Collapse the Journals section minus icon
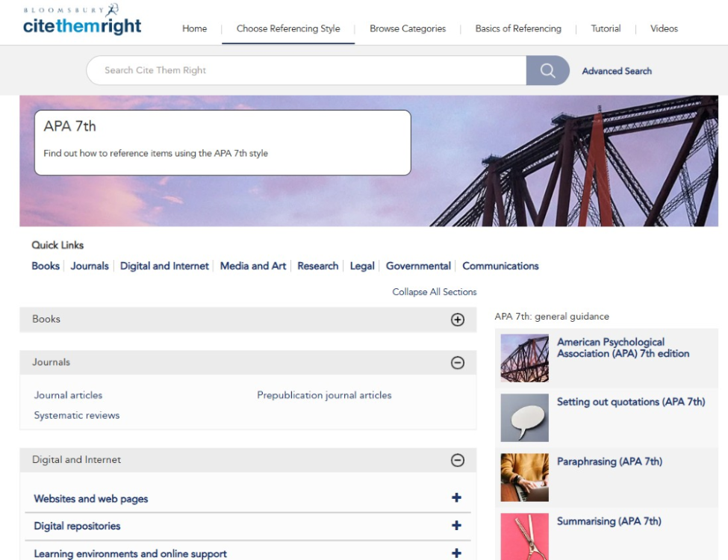The height and width of the screenshot is (560, 728). coord(457,363)
